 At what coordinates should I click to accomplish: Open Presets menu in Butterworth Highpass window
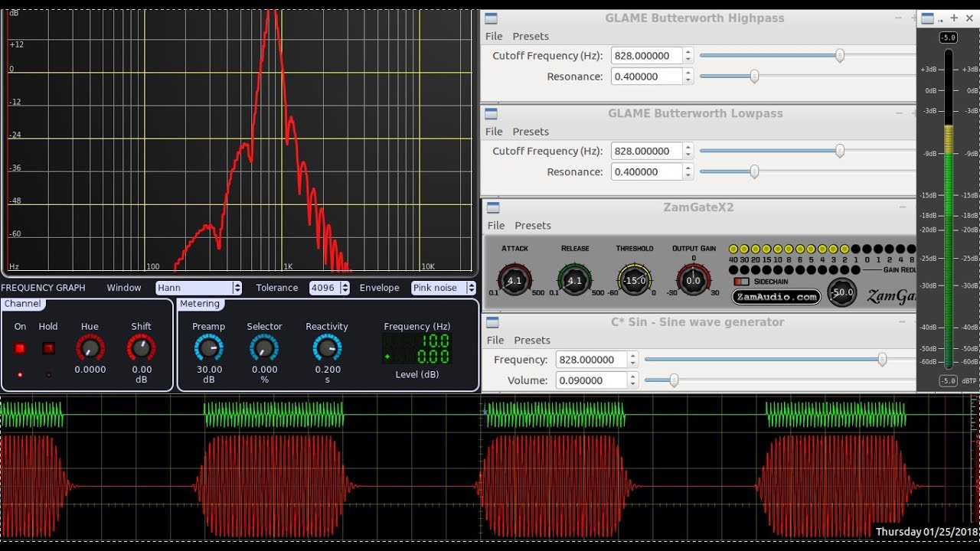click(531, 36)
